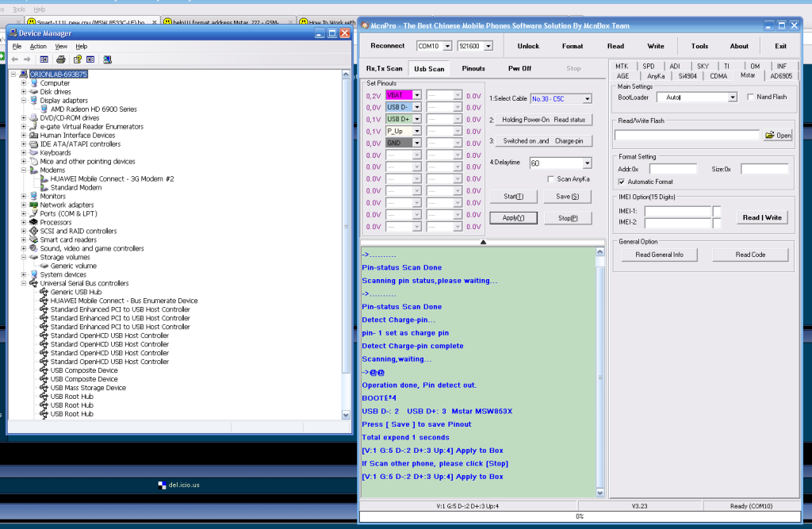Image resolution: width=812 pixels, height=529 pixels.
Task: Uncheck the Automatic Format checkbox
Action: [622, 182]
